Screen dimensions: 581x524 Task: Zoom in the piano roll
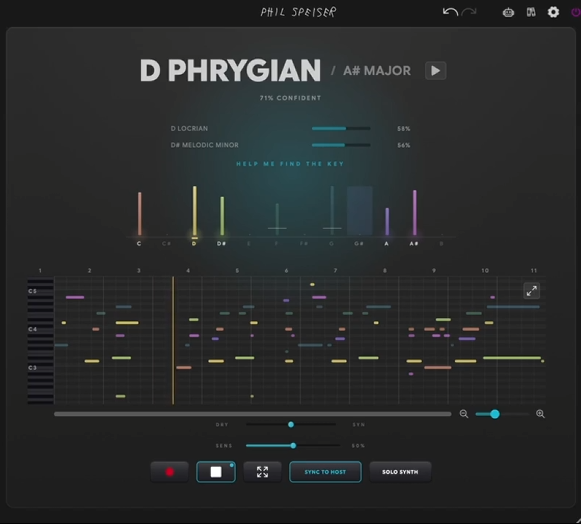[x=540, y=414]
